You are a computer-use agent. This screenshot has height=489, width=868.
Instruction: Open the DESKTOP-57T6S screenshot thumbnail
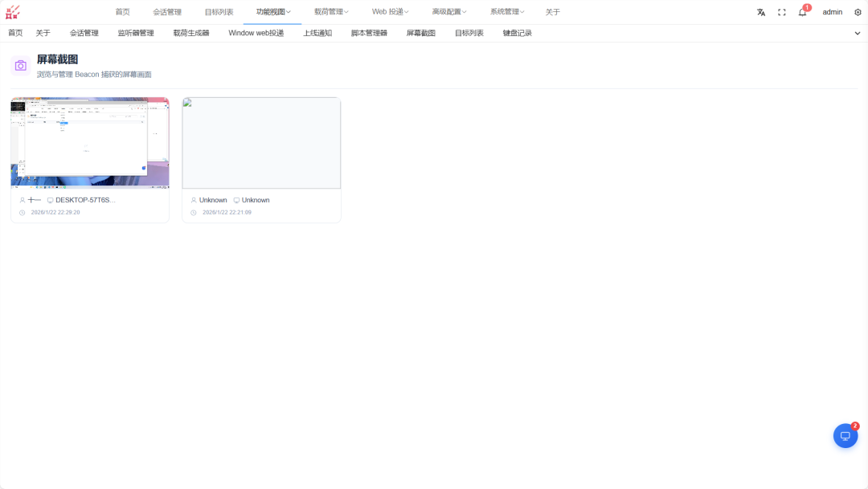[90, 143]
